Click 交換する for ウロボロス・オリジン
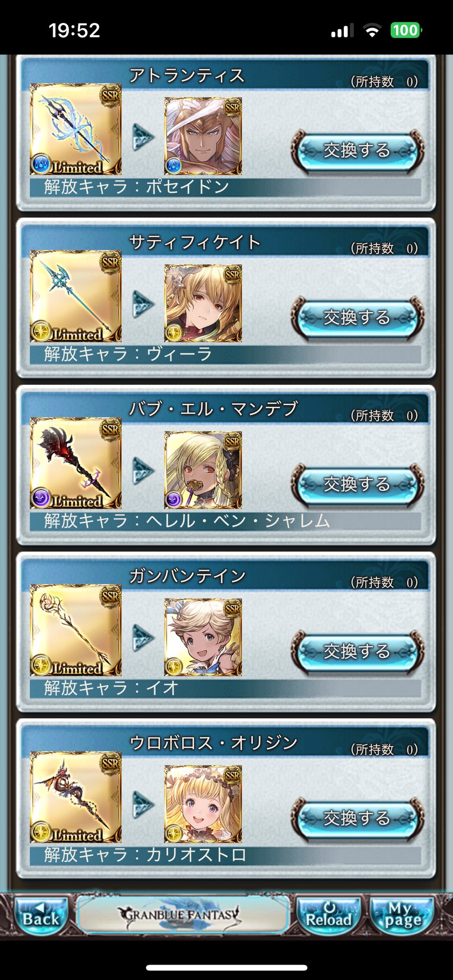The image size is (453, 980). click(357, 819)
